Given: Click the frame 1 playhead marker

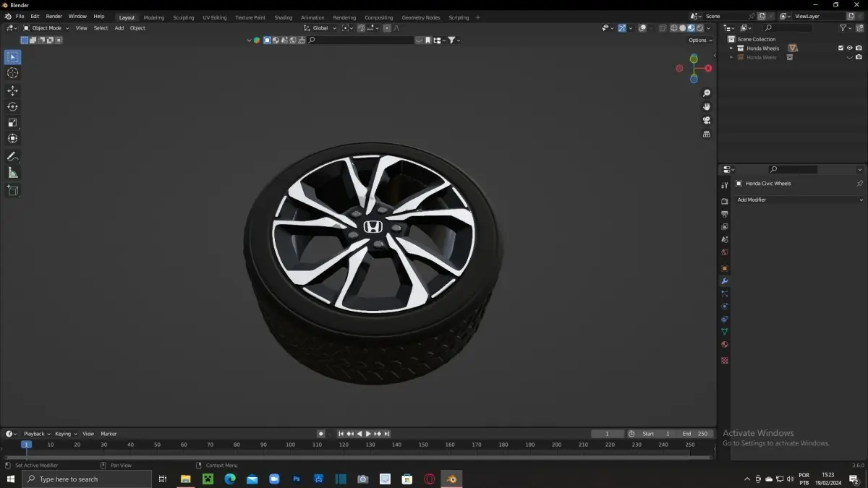Looking at the screenshot, I should point(26,445).
